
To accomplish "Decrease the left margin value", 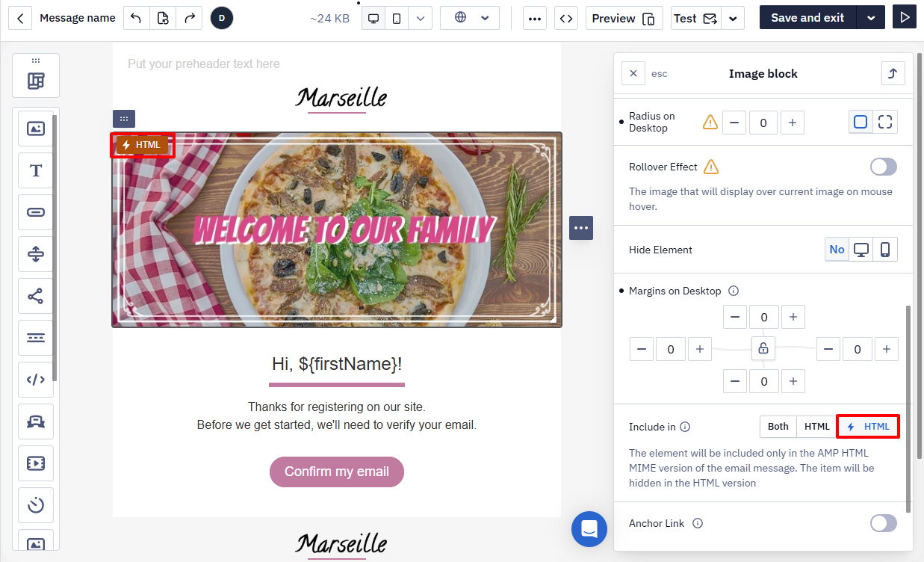I will [x=642, y=349].
